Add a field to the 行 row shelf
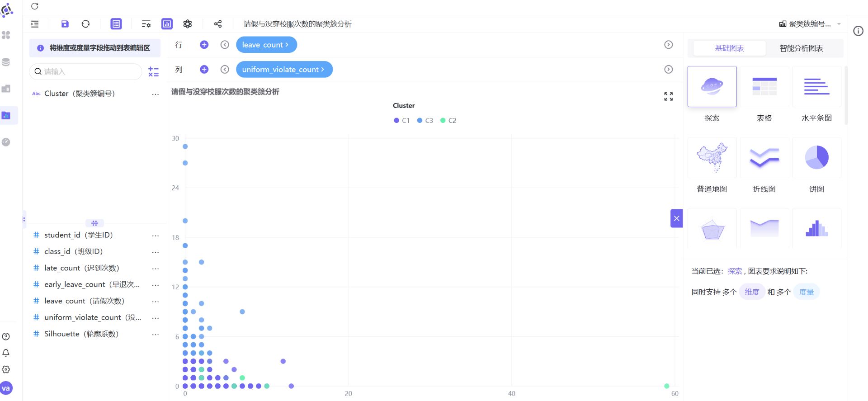The image size is (868, 401). pos(204,45)
